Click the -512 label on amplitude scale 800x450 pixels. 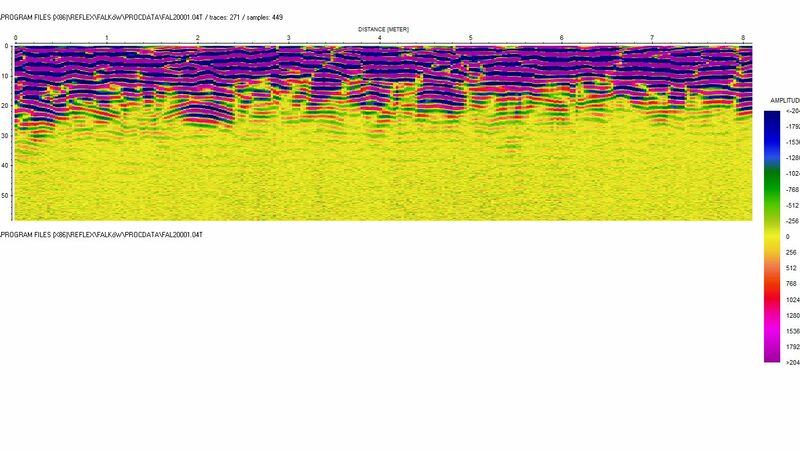[x=791, y=205]
